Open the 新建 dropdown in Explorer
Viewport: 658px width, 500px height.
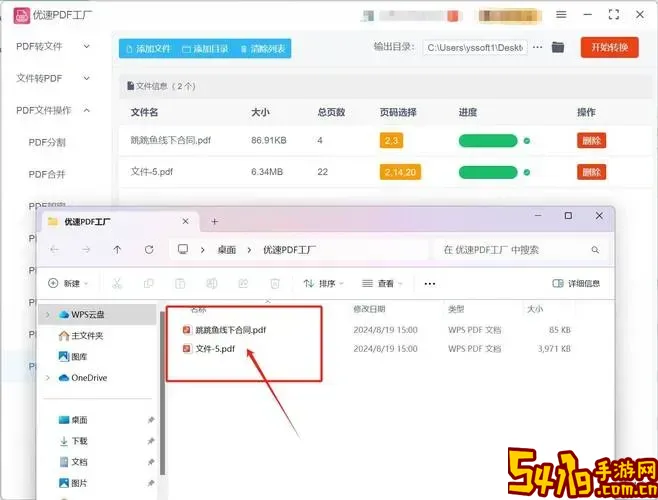tap(68, 283)
